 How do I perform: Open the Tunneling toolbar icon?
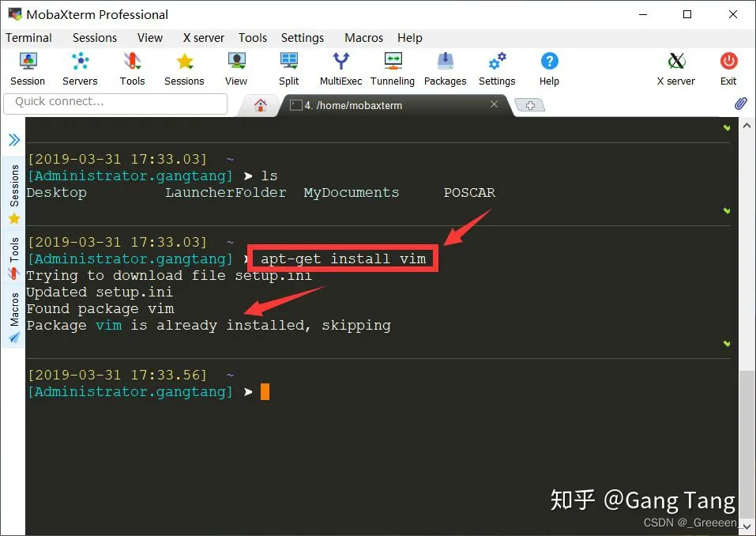click(x=393, y=69)
